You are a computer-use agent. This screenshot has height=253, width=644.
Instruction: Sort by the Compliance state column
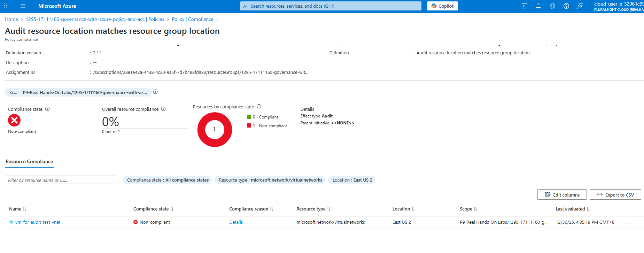(x=154, y=209)
